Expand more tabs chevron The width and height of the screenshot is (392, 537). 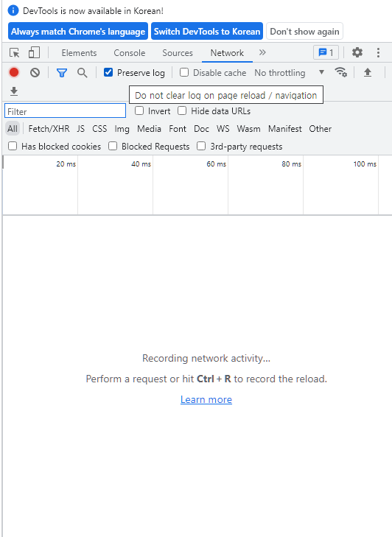click(262, 52)
